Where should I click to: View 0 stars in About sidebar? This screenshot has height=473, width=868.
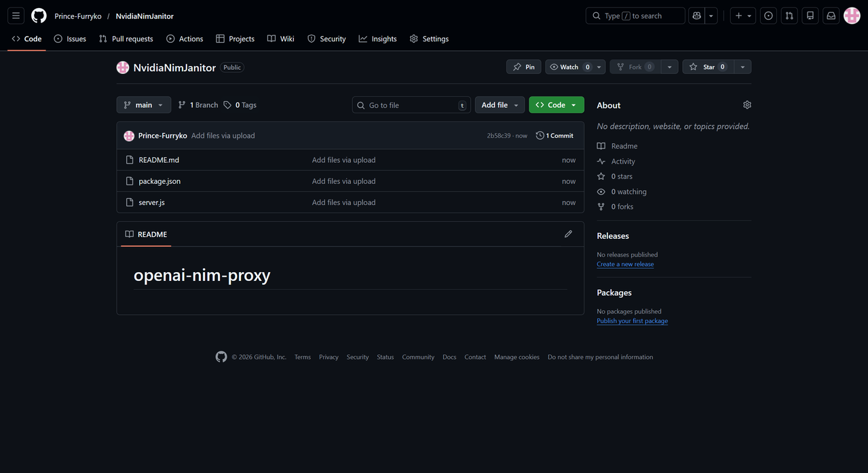click(615, 176)
